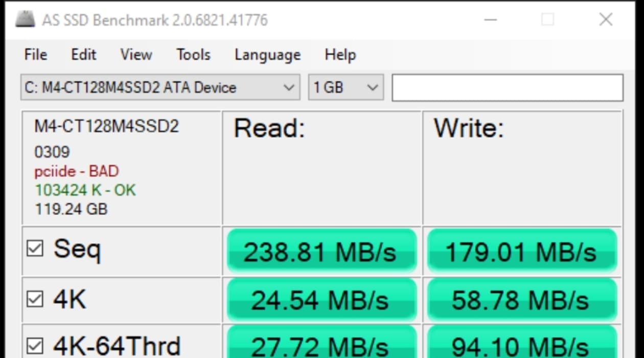This screenshot has width=644, height=358.
Task: Toggle the 4K test checkbox
Action: coord(35,299)
